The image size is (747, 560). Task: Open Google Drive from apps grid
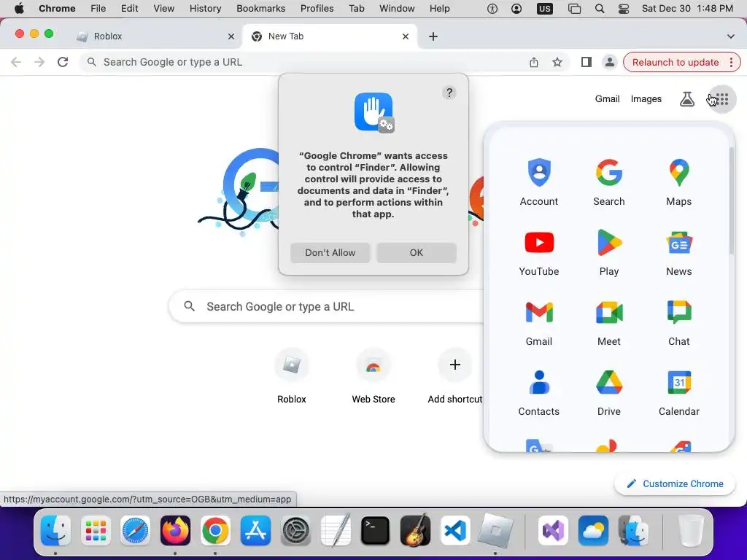pos(609,392)
